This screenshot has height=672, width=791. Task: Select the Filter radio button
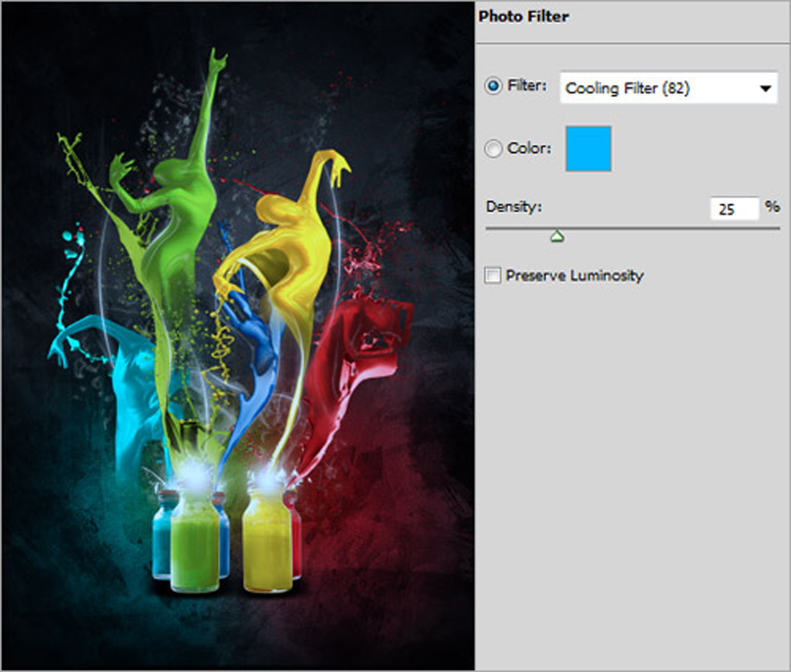[x=493, y=86]
